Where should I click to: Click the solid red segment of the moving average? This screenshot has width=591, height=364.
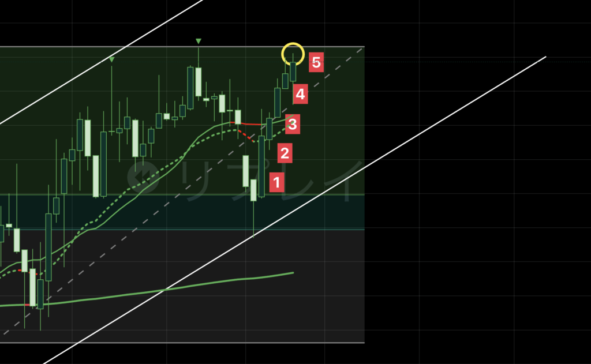(x=246, y=123)
